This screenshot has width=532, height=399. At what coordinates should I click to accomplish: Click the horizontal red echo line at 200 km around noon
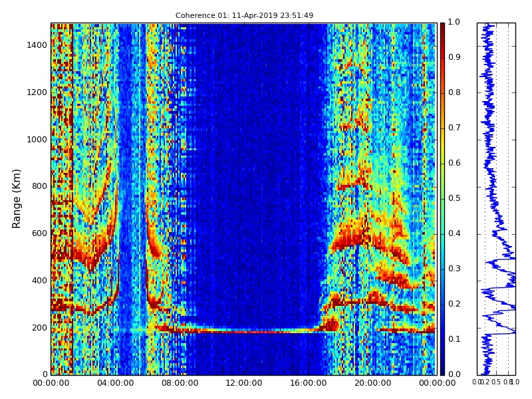[244, 331]
